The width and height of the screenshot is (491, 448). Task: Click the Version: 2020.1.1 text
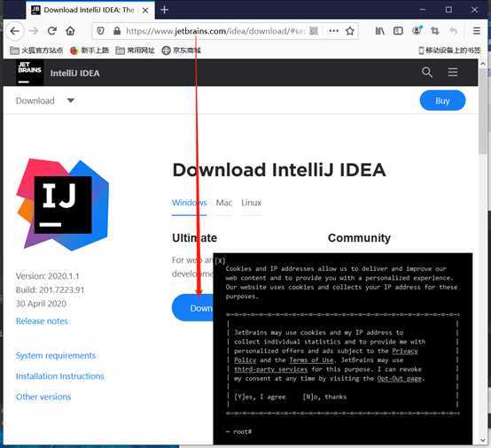47,276
